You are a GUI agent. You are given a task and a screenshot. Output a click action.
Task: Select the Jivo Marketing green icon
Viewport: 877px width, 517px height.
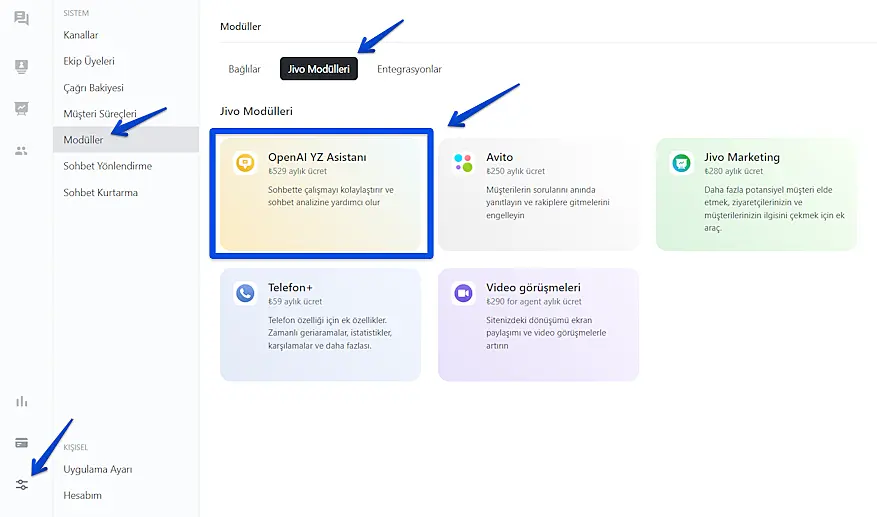[681, 163]
